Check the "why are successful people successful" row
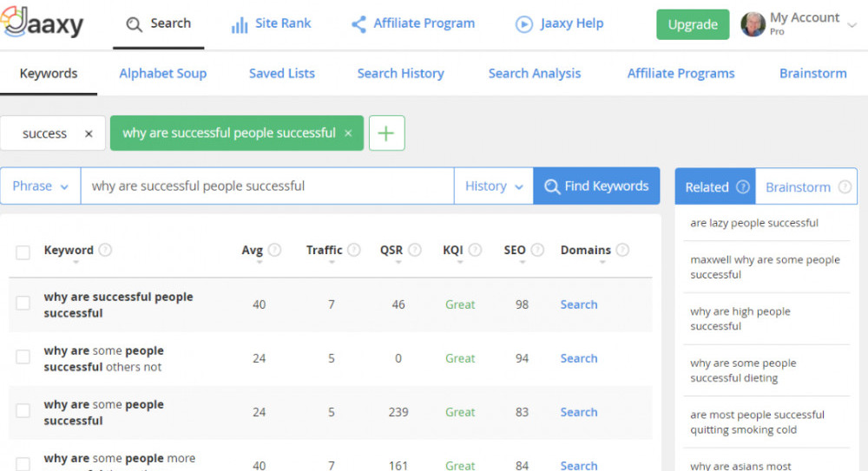This screenshot has width=868, height=471. [x=23, y=304]
